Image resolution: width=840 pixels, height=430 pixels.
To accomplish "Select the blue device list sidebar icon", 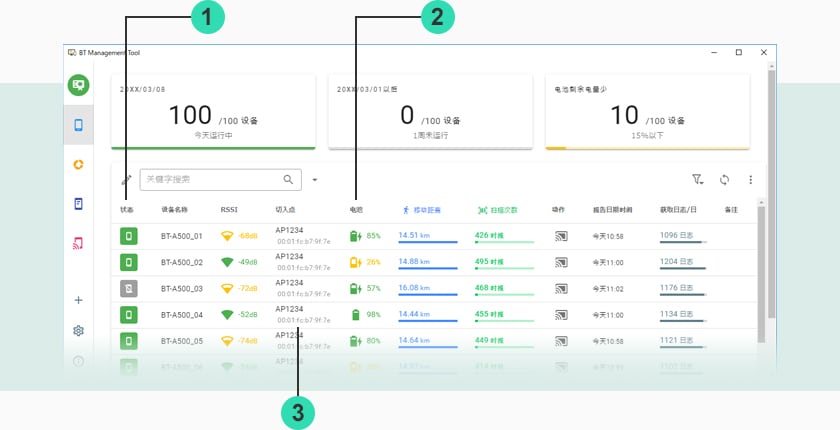I will [x=79, y=125].
